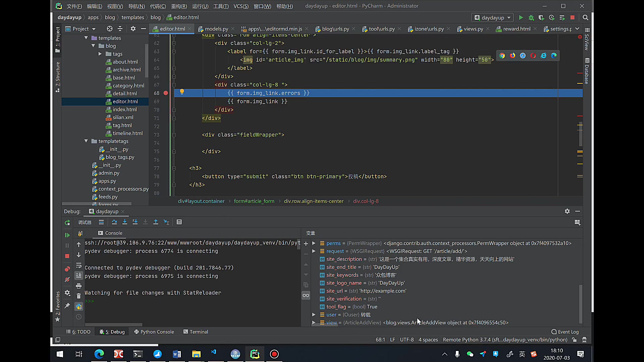Stop the running daydayup process
The width and height of the screenshot is (644, 362).
(x=573, y=17)
